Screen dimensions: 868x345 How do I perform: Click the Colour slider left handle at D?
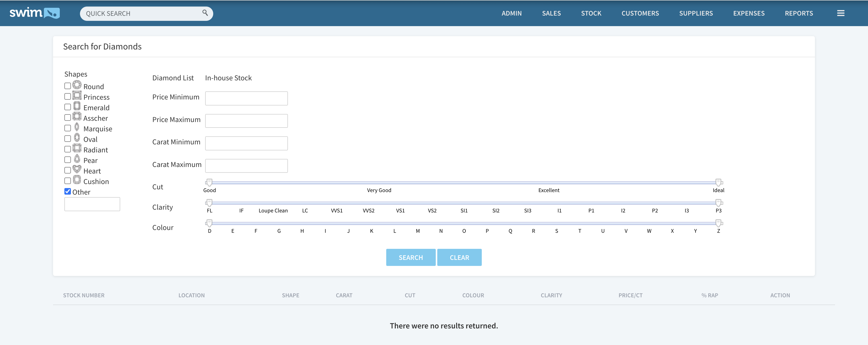click(209, 223)
